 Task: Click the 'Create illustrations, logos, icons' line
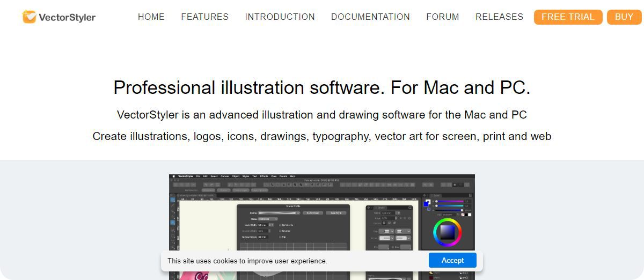pyautogui.click(x=322, y=136)
